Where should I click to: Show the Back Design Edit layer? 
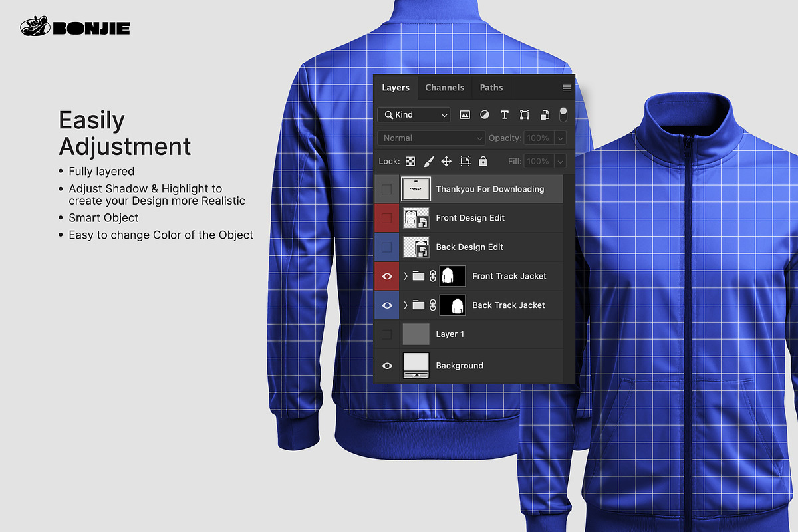tap(386, 247)
